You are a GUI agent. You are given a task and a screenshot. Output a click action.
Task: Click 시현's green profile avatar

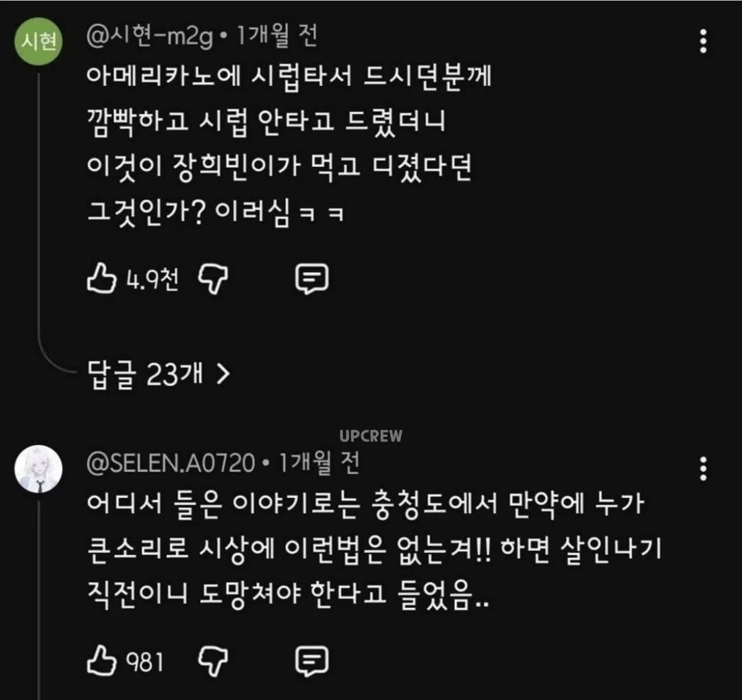38,43
